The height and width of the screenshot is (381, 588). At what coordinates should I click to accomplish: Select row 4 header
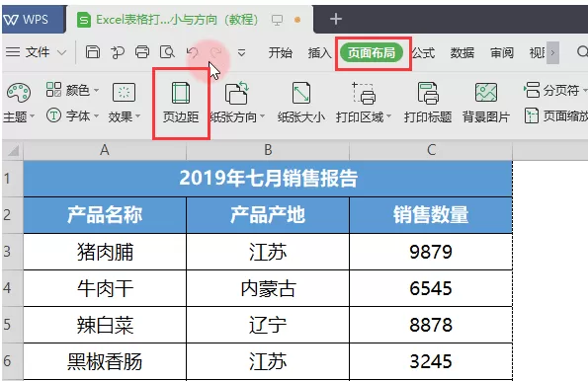click(x=13, y=287)
